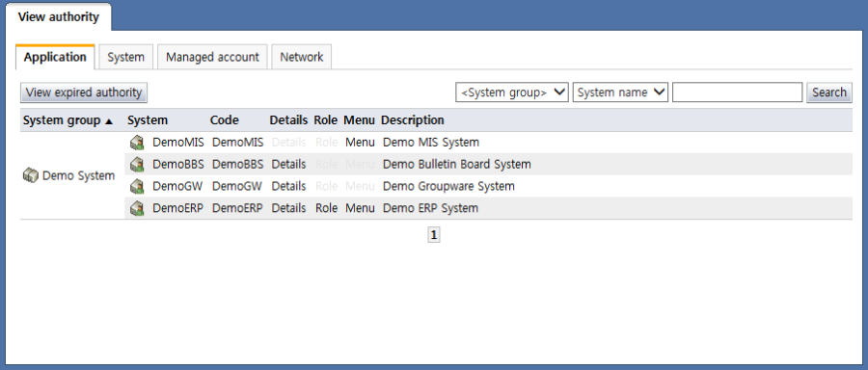The image size is (868, 370).
Task: Open the Managed account tab
Action: [212, 57]
